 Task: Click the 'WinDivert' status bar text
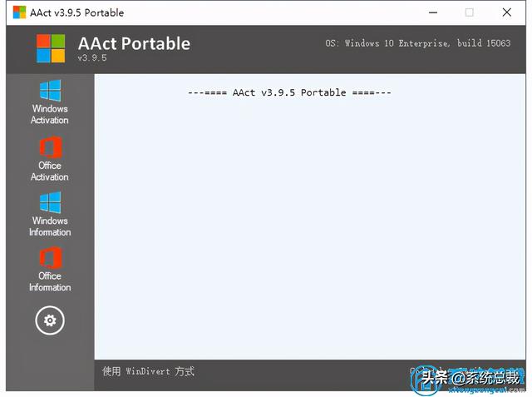click(x=148, y=371)
